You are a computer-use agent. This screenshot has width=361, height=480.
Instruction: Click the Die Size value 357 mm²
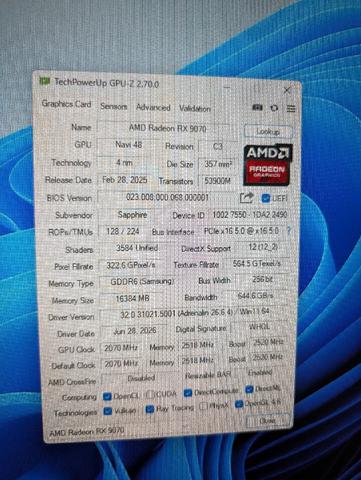[x=218, y=164]
